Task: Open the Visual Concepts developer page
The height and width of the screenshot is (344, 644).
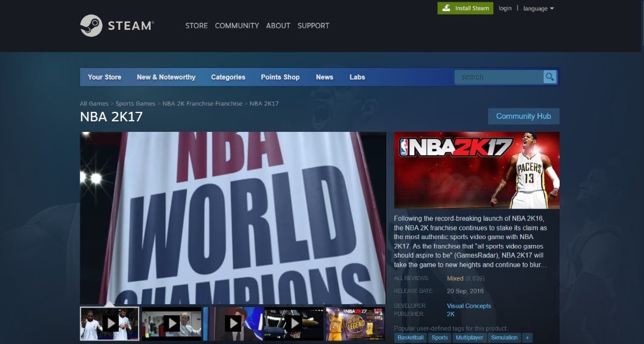Action: [469, 305]
